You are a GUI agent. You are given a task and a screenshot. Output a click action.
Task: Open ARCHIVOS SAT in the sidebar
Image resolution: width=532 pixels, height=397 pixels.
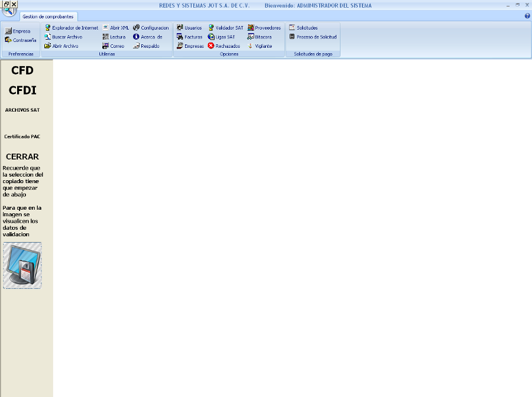(22, 110)
